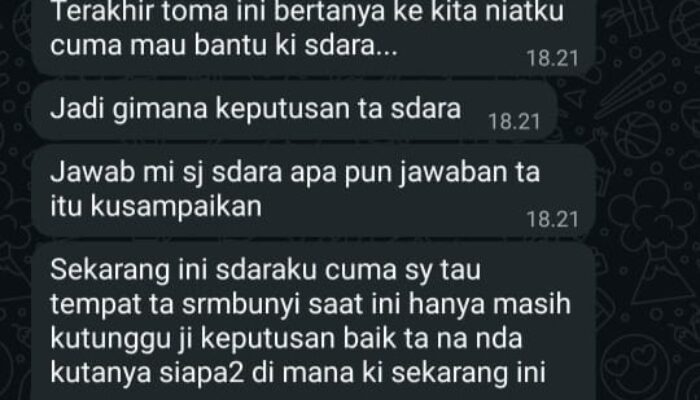Select the message "Jadi gimana keputusan ta sdara"
700x400 pixels.
295,110
